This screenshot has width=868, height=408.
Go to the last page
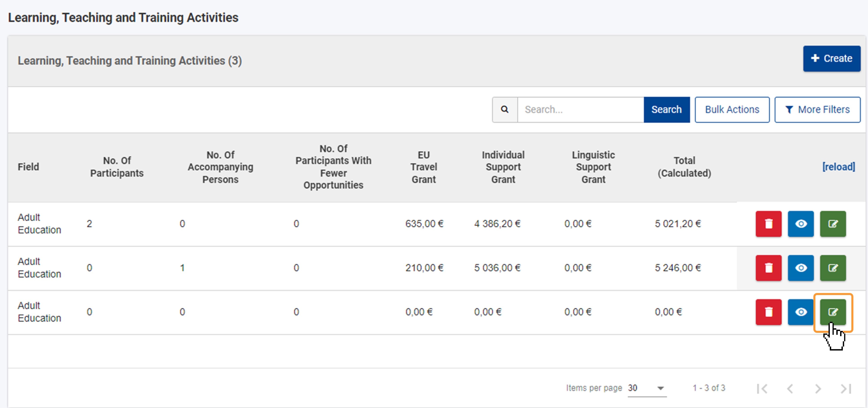pos(846,388)
